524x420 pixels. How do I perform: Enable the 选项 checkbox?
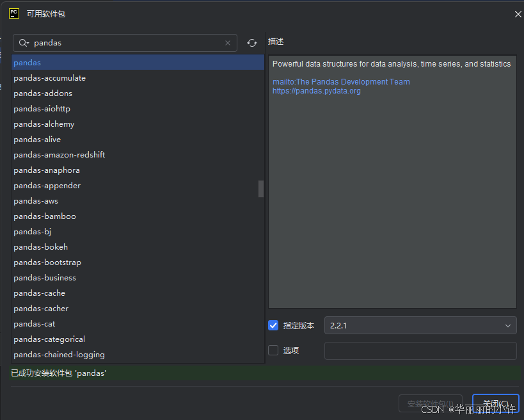273,350
